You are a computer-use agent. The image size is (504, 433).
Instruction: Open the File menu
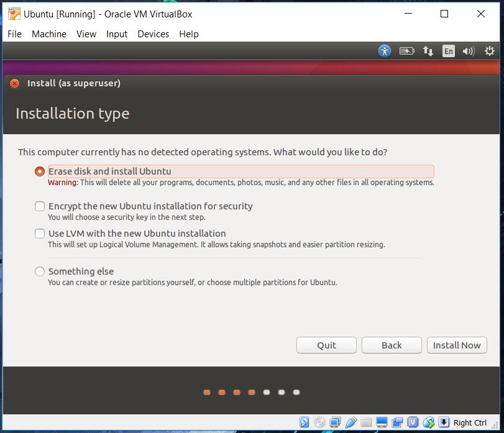(x=14, y=34)
